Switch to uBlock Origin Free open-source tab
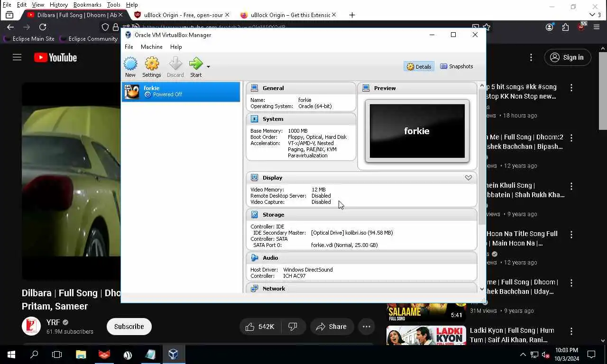 tap(182, 15)
